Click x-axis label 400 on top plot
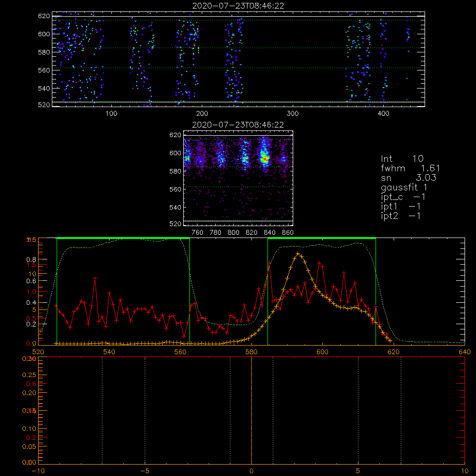This screenshot has height=476, width=476. coord(383,114)
